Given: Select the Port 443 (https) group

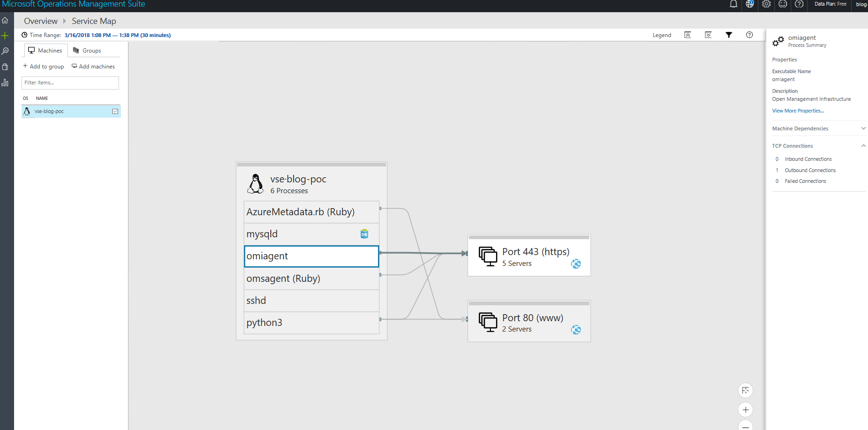Looking at the screenshot, I should click(529, 255).
